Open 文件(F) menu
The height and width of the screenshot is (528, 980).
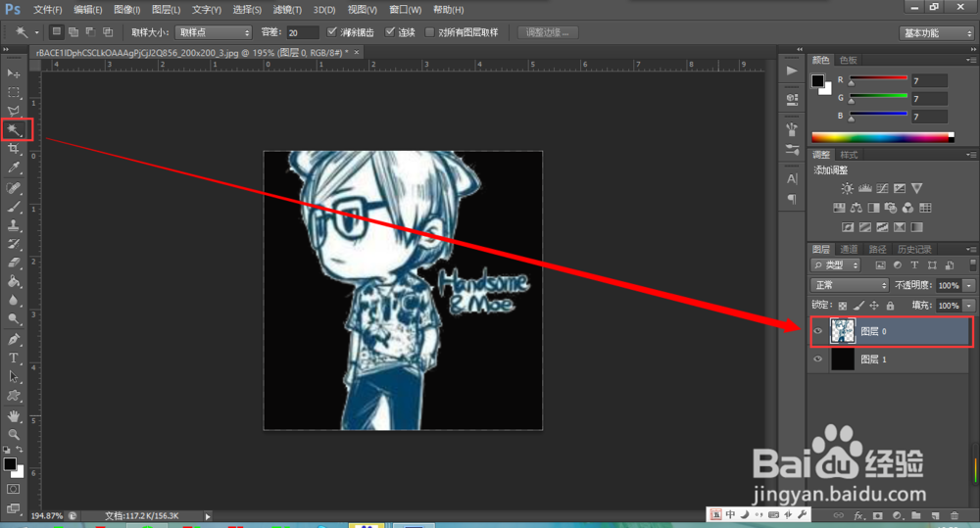(47, 10)
